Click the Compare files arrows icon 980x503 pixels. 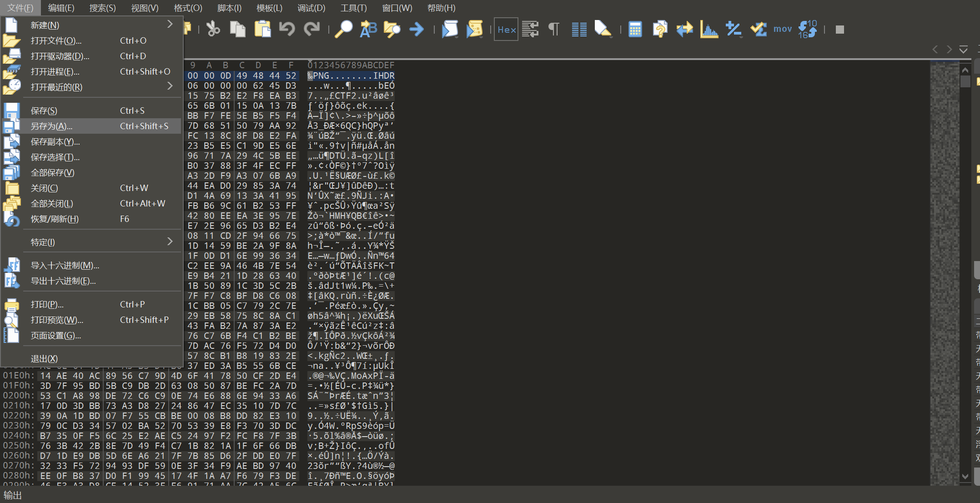[x=684, y=29]
